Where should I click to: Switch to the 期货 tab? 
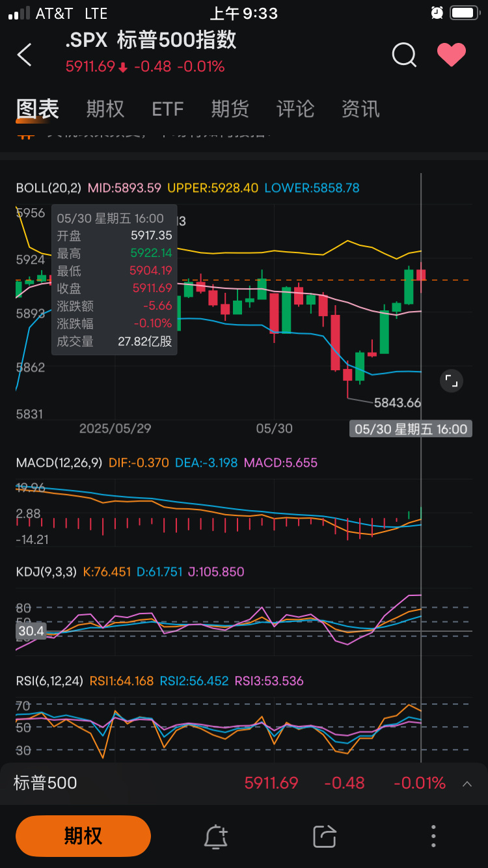pos(230,109)
